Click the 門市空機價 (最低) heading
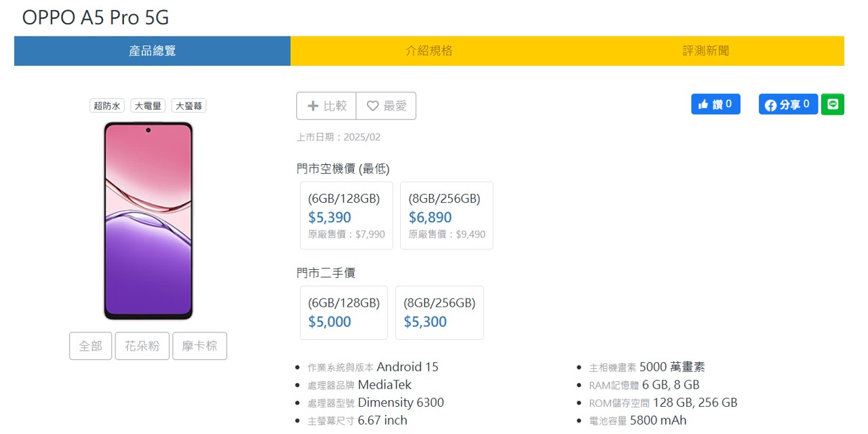Image resolution: width=868 pixels, height=434 pixels. (343, 168)
